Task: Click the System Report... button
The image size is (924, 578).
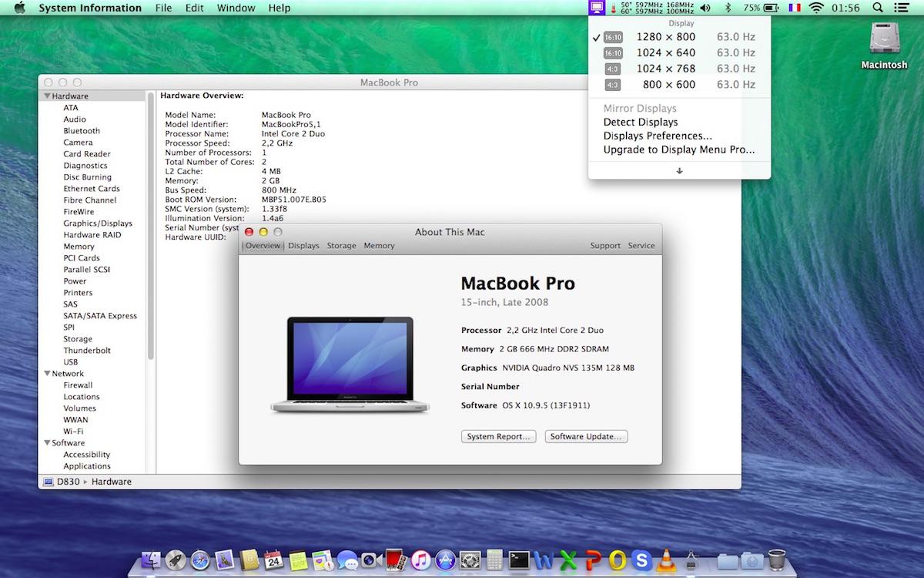Action: pyautogui.click(x=499, y=436)
